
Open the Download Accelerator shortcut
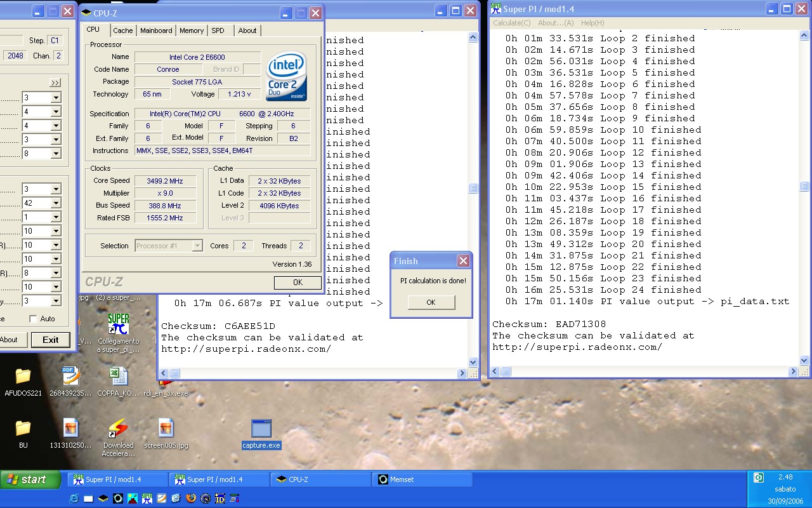tap(118, 429)
